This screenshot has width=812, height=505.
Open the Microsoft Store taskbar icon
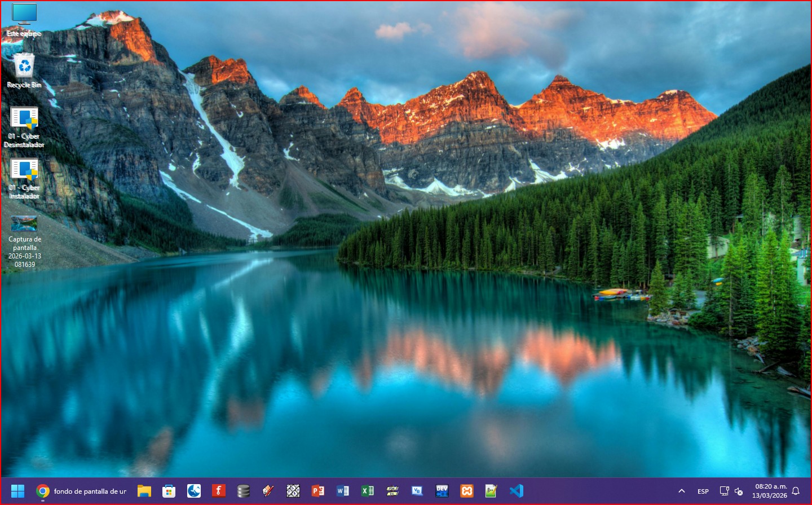[169, 491]
